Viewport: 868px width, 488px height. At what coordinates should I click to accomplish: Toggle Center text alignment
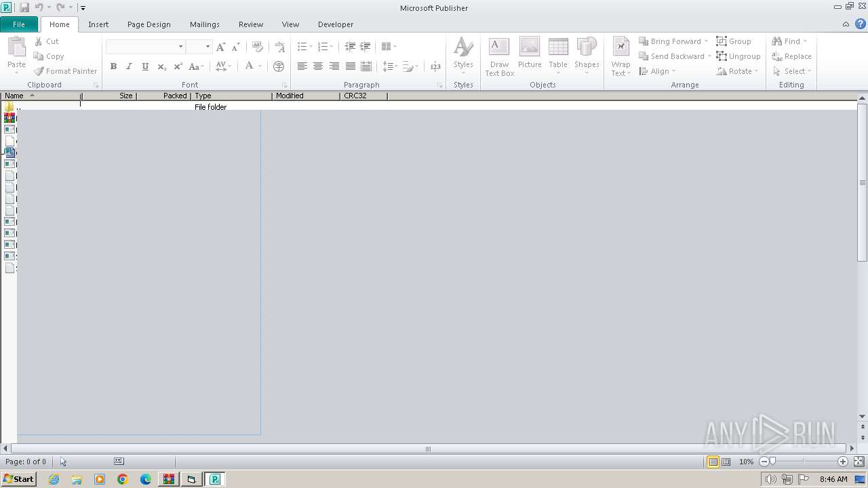pos(318,66)
